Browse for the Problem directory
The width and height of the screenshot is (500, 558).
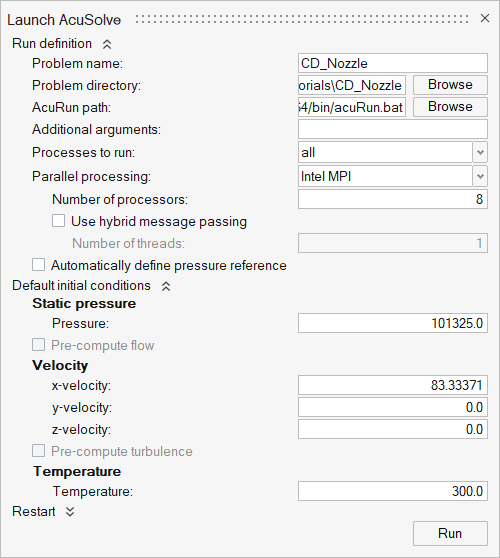tap(450, 85)
